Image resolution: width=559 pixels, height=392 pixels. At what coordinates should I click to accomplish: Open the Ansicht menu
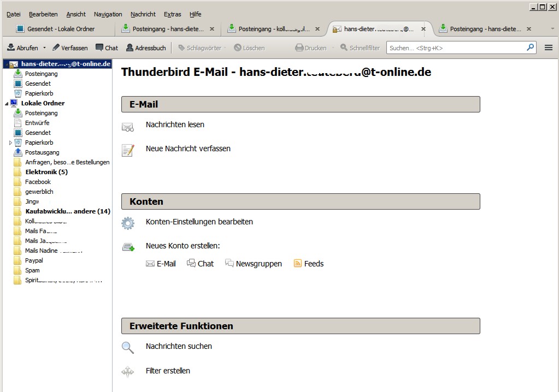coord(76,14)
